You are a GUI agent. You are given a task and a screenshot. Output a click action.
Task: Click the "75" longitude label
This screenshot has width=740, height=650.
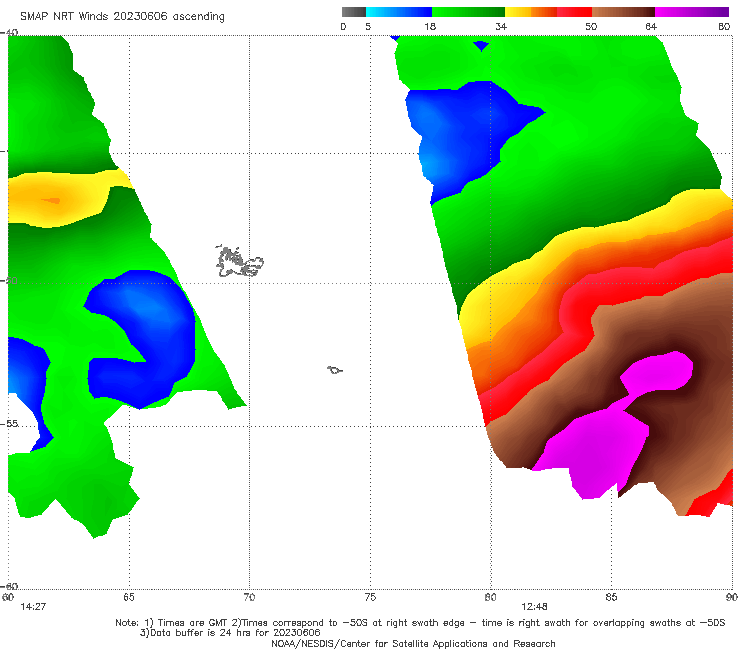tap(370, 597)
